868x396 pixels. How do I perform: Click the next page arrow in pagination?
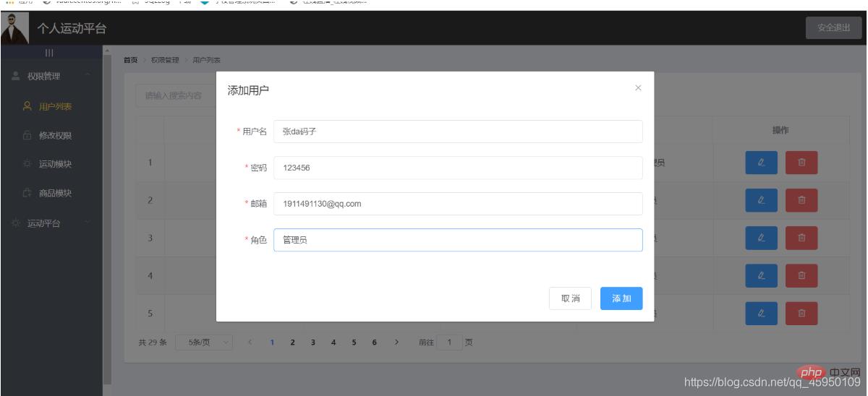click(396, 342)
